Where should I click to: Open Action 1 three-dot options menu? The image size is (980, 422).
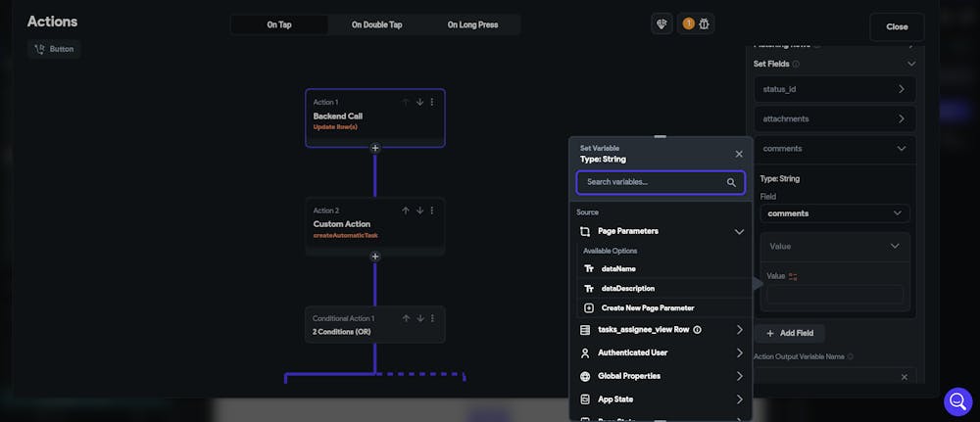[x=432, y=102]
